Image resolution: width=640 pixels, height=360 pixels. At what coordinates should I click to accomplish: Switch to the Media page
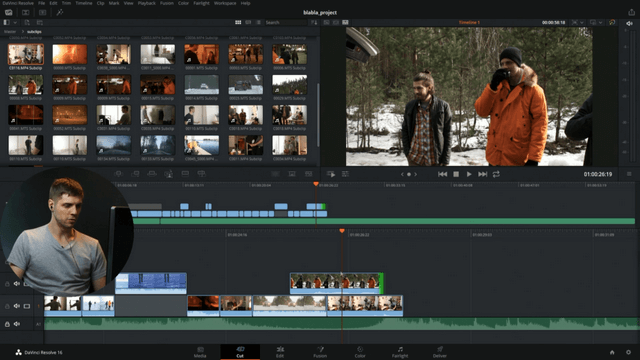tap(200, 352)
